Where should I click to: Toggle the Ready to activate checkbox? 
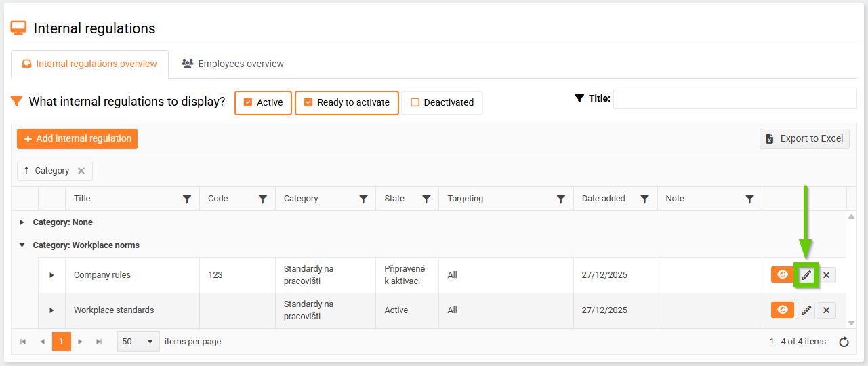pos(308,103)
